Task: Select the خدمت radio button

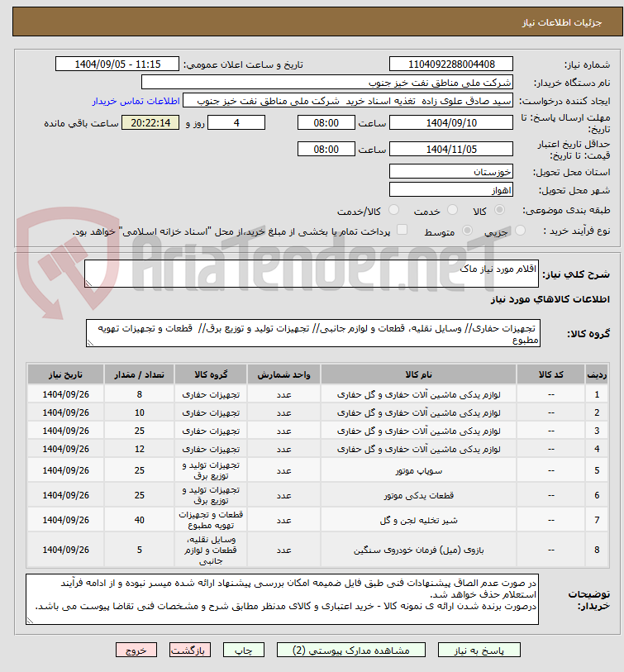Action: (x=452, y=210)
